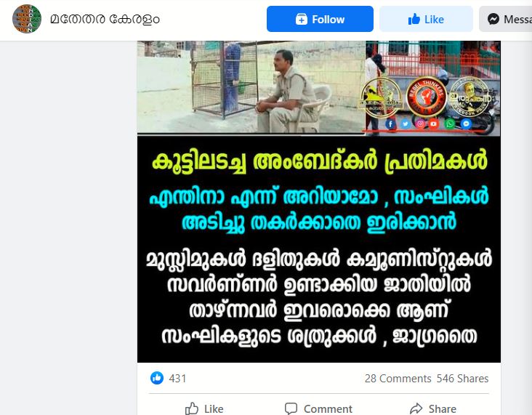532x415 pixels.
Task: Click the Twitter icon in the post image
Action: (406, 124)
